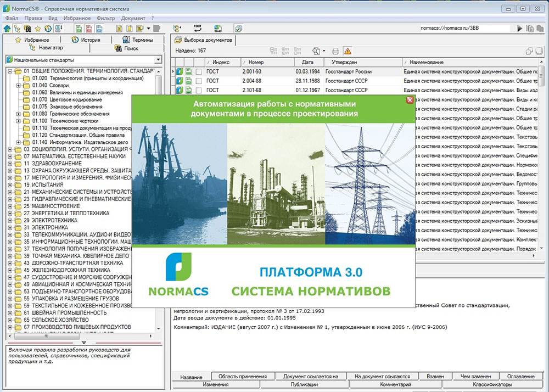The width and height of the screenshot is (549, 392).
Task: Expand the 01.040 Словари node
Action: 19,86
